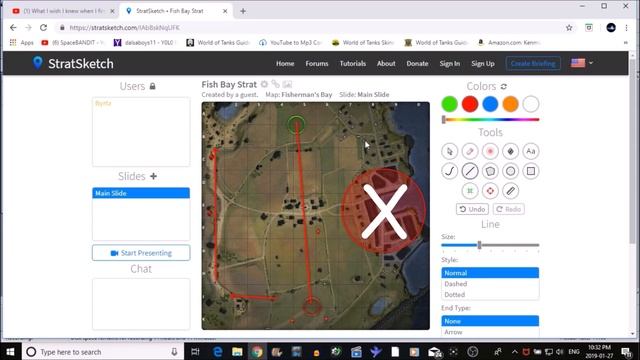Click the white X marker on map
Screen dimensions: 640x360
click(x=384, y=211)
